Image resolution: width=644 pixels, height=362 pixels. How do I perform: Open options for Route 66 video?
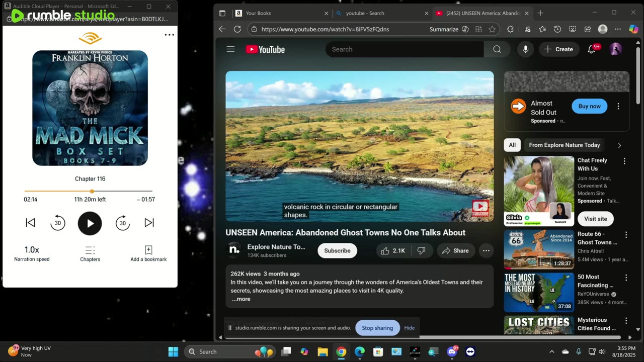coord(626,235)
